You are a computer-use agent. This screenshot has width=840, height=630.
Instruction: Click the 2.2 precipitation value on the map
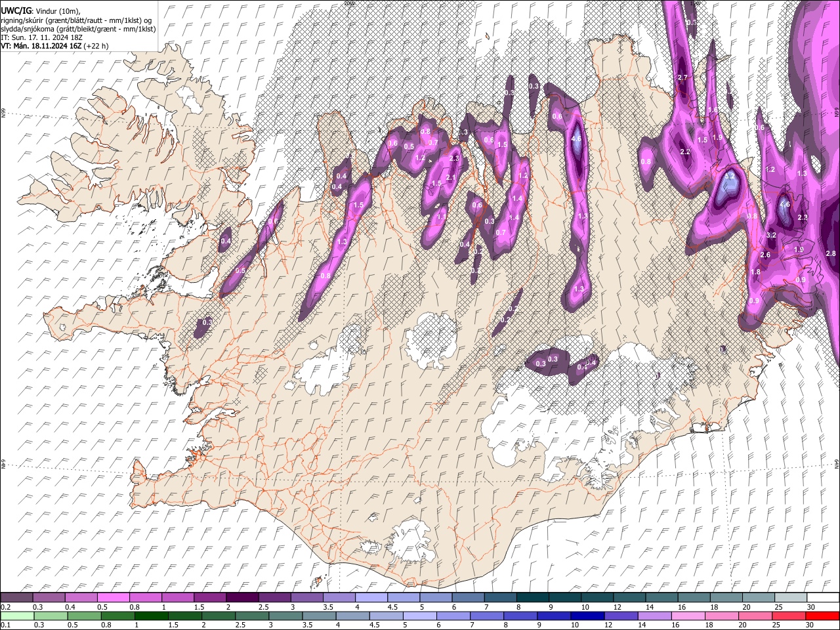(686, 152)
